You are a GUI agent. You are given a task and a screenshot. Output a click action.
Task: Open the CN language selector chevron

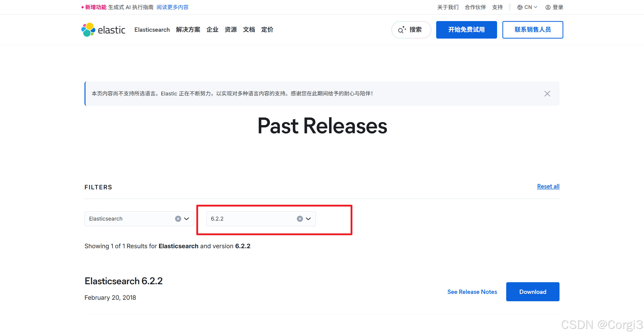coord(536,7)
